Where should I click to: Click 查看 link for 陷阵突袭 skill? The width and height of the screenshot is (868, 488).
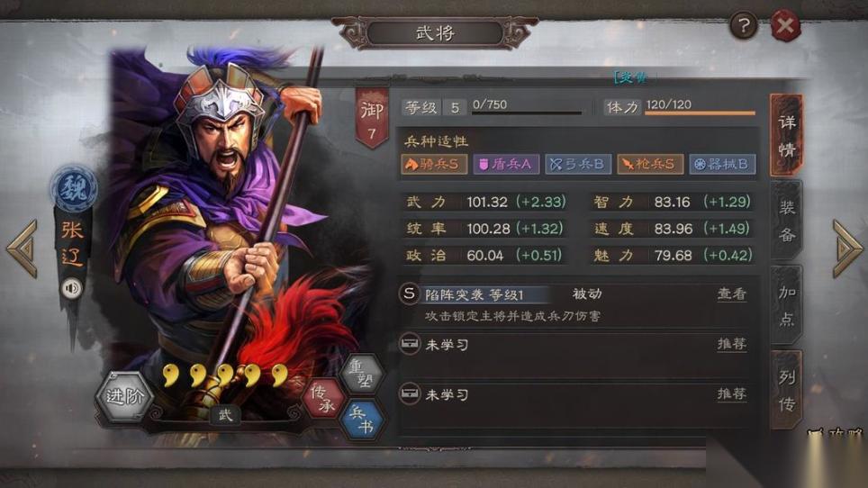click(x=732, y=294)
